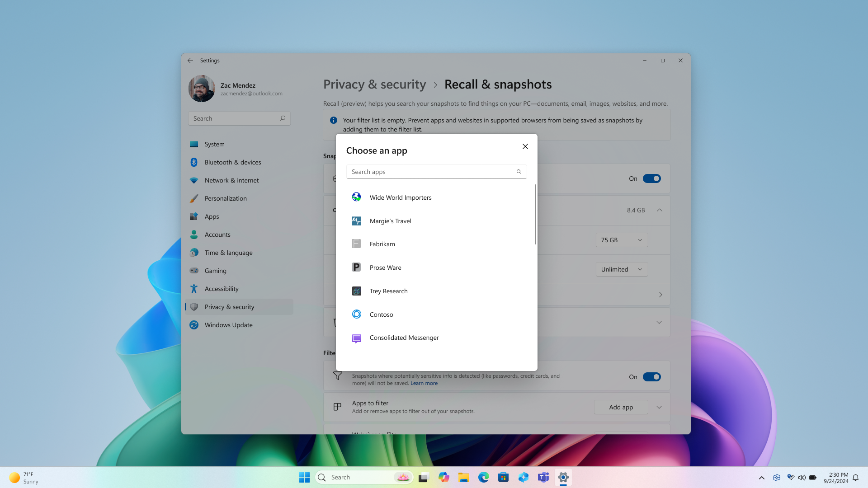
Task: Toggle snapshot saving On switch
Action: (651, 178)
